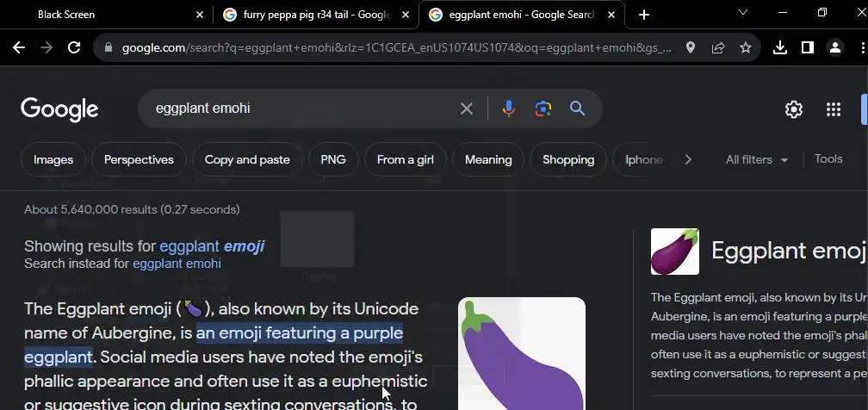Viewport: 868px width, 410px height.
Task: Open the Google apps grid
Action: 833,109
